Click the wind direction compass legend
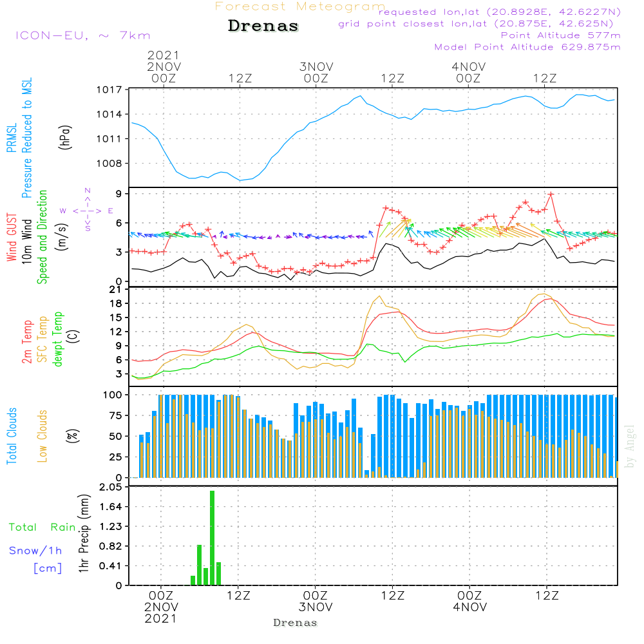Screen dimensions: 644x644 pyautogui.click(x=87, y=211)
